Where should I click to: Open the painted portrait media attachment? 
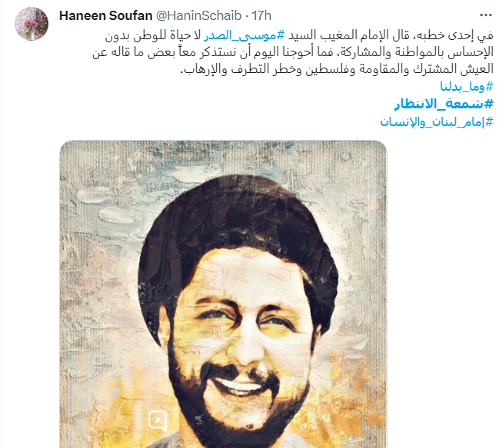click(x=223, y=294)
